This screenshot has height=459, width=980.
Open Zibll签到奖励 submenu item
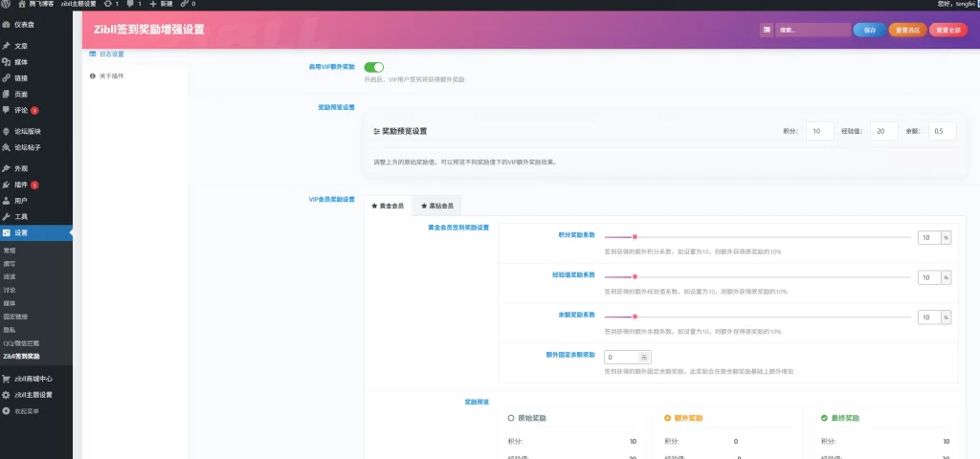pos(21,356)
